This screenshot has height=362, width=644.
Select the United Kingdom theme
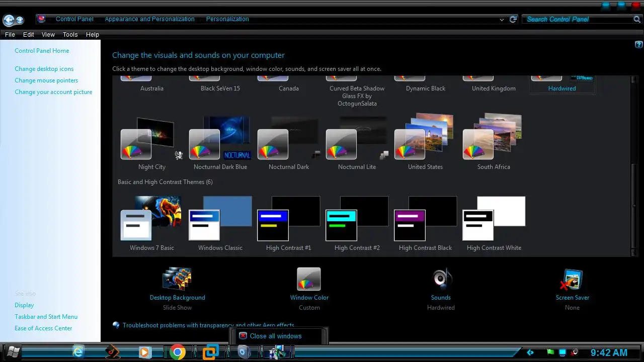pyautogui.click(x=494, y=84)
